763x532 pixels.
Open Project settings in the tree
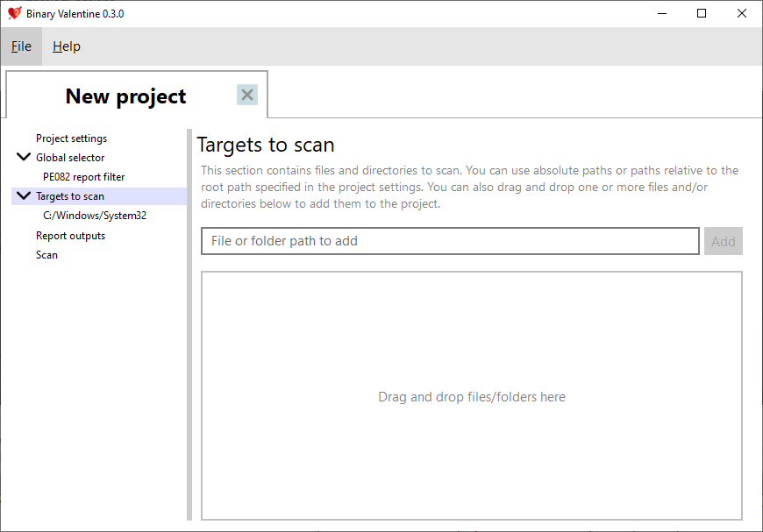coord(72,138)
